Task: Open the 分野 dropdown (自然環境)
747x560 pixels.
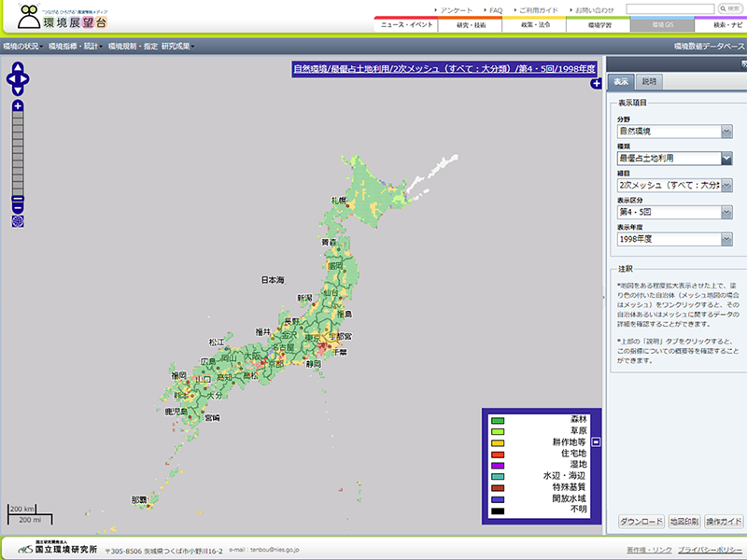Action: pos(674,131)
